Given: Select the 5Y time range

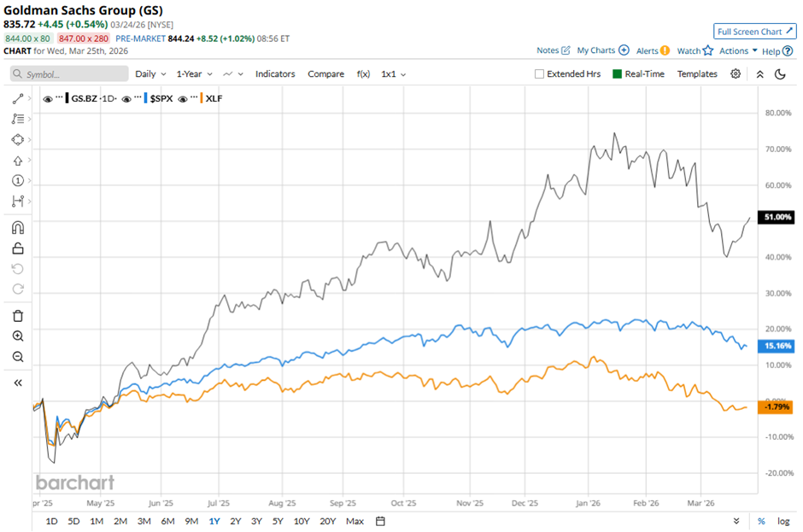Looking at the screenshot, I should [278, 521].
